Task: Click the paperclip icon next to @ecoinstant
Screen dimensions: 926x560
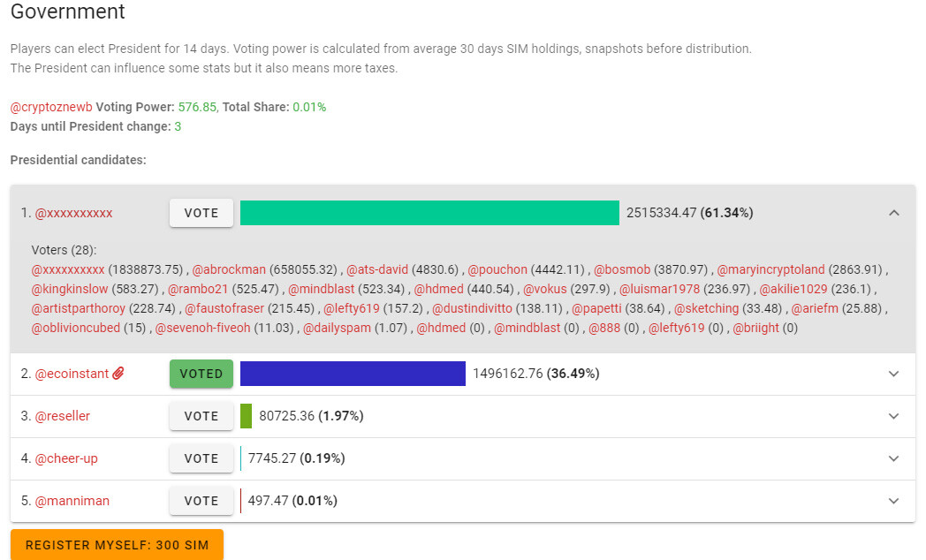Action: point(118,373)
